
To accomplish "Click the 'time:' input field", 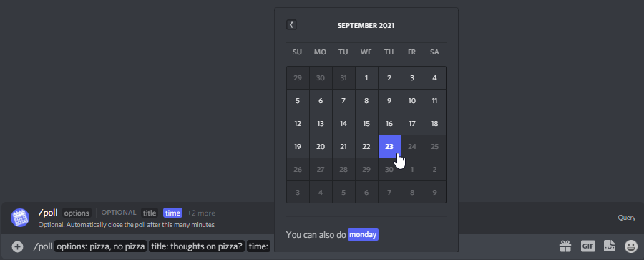I will pos(259,246).
